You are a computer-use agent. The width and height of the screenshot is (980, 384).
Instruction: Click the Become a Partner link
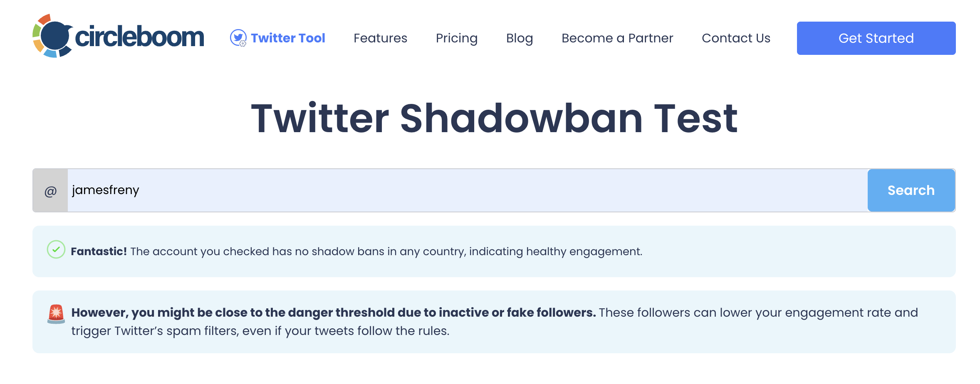617,38
